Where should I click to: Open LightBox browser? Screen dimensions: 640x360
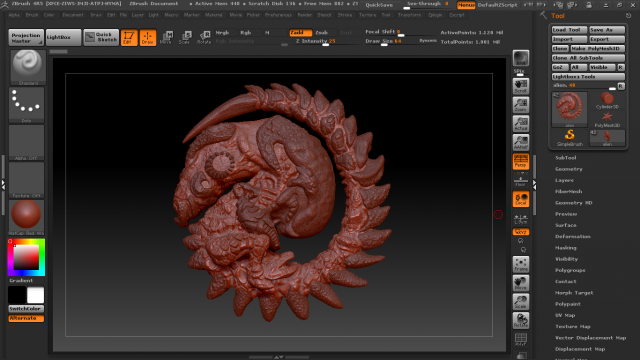(x=63, y=37)
